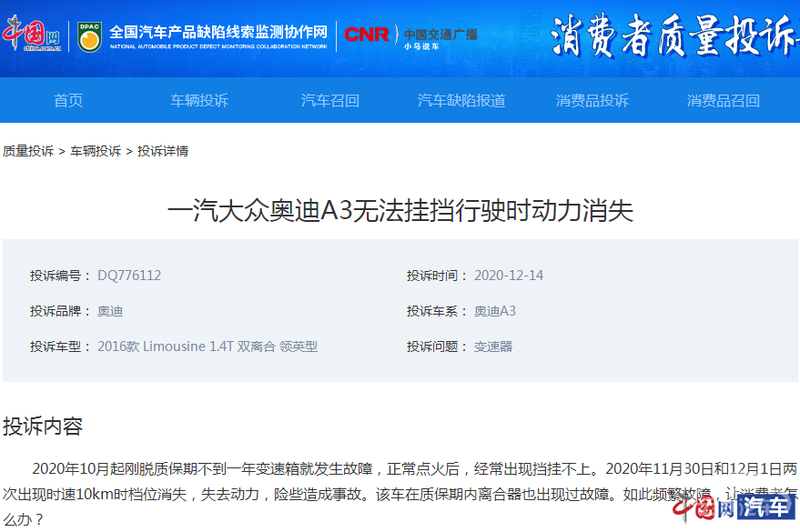This screenshot has height=532, width=800.
Task: Open the 汽车召回 navigation item
Action: (x=330, y=100)
